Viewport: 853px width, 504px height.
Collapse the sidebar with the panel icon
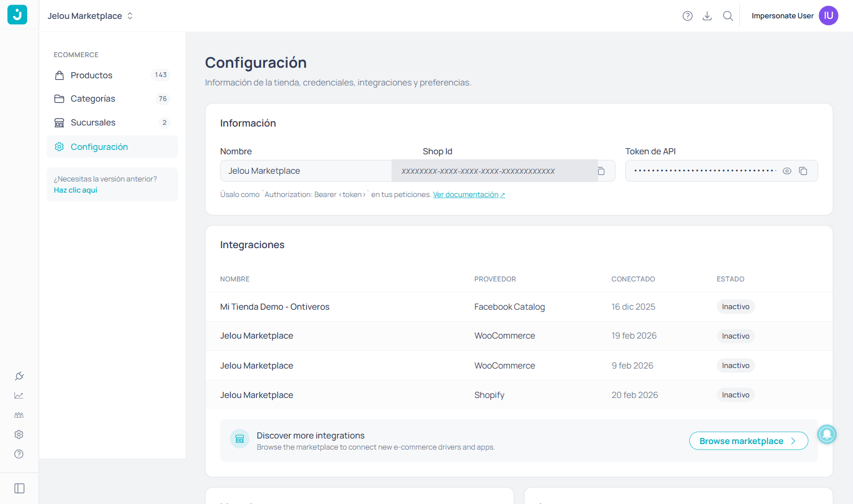[x=19, y=488]
